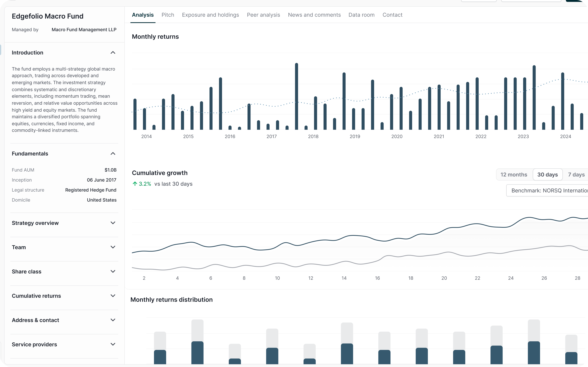Click the Service providers chevron icon
The image size is (588, 367).
[113, 344]
